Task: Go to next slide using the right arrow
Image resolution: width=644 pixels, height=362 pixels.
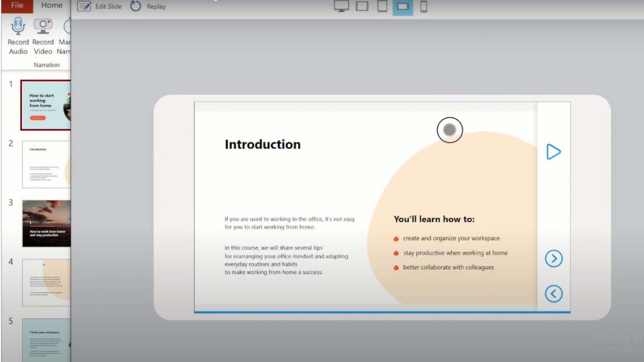Action: pyautogui.click(x=553, y=258)
